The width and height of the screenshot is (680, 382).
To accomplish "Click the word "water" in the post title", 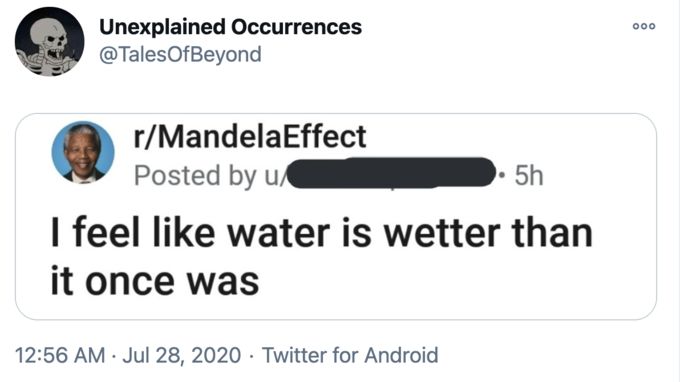I will click(x=278, y=234).
